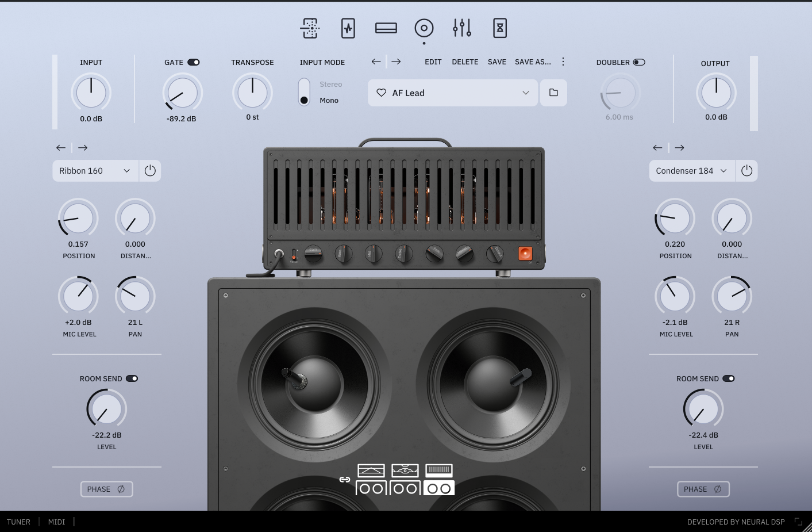The height and width of the screenshot is (532, 812).
Task: Click the DEVELOPED BY NEURAL DSP text
Action: click(736, 522)
